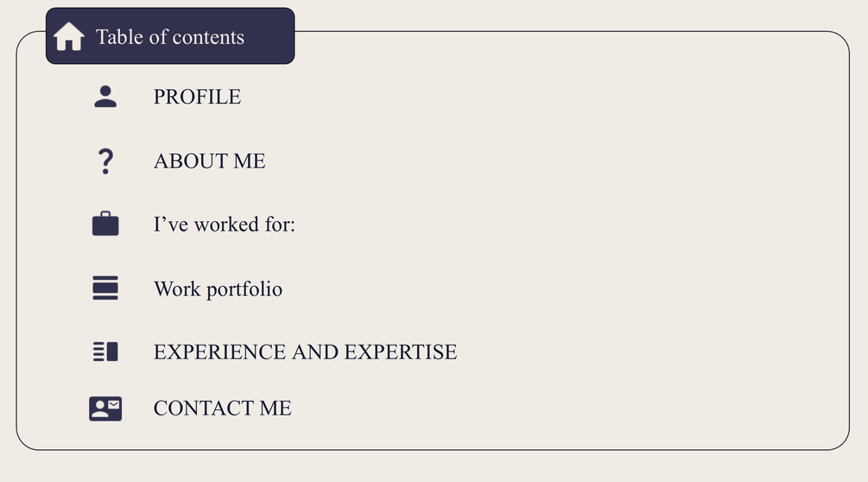Image resolution: width=868 pixels, height=482 pixels.
Task: Click the dark Table of contents banner
Action: (170, 36)
